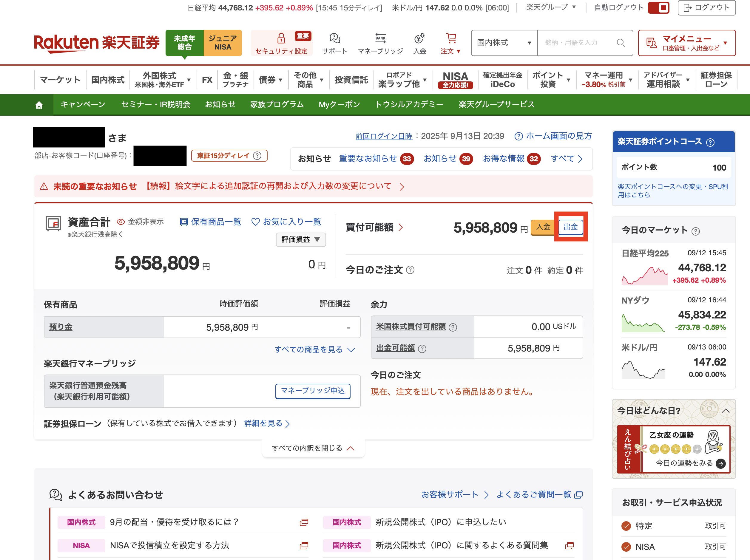
Task: Click the yen deposit icon in header
Action: click(419, 38)
